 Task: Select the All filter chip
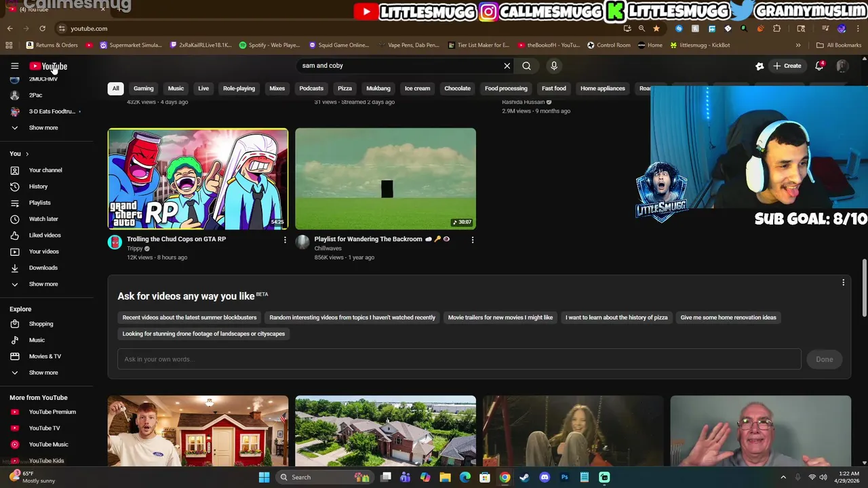click(x=115, y=88)
